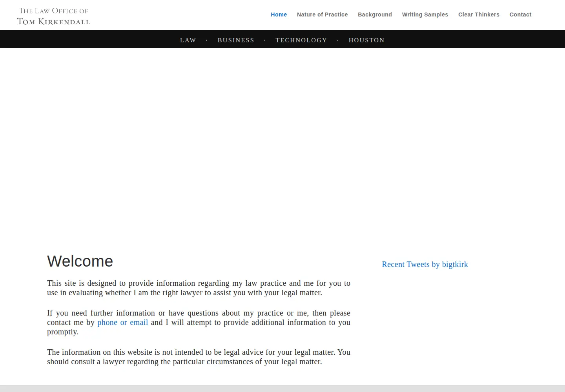
Task: Click the Law Office of Tom Kirkendall logo
Action: 53,16
